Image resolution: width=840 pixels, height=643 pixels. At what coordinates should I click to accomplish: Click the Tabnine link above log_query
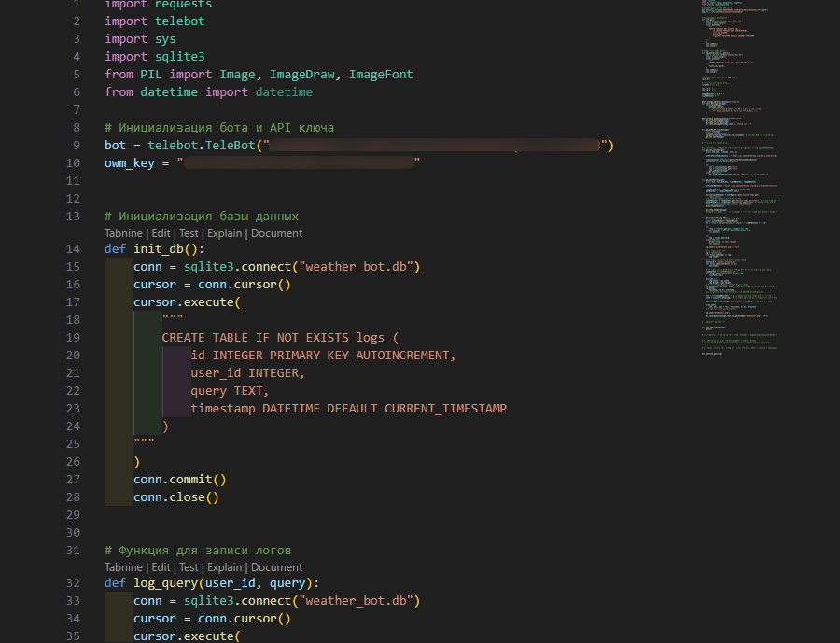(x=123, y=566)
